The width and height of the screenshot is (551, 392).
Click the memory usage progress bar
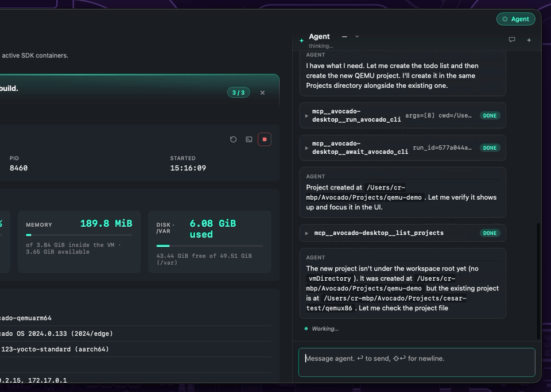tap(79, 235)
